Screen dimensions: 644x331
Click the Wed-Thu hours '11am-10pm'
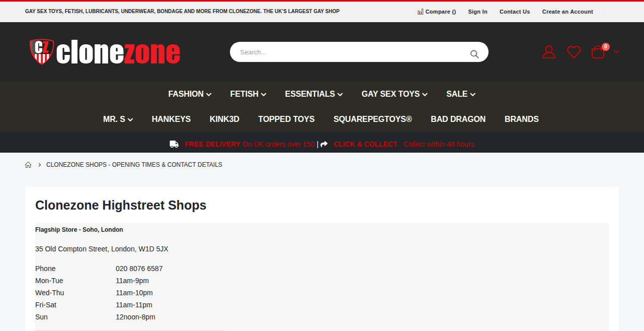pyautogui.click(x=134, y=293)
